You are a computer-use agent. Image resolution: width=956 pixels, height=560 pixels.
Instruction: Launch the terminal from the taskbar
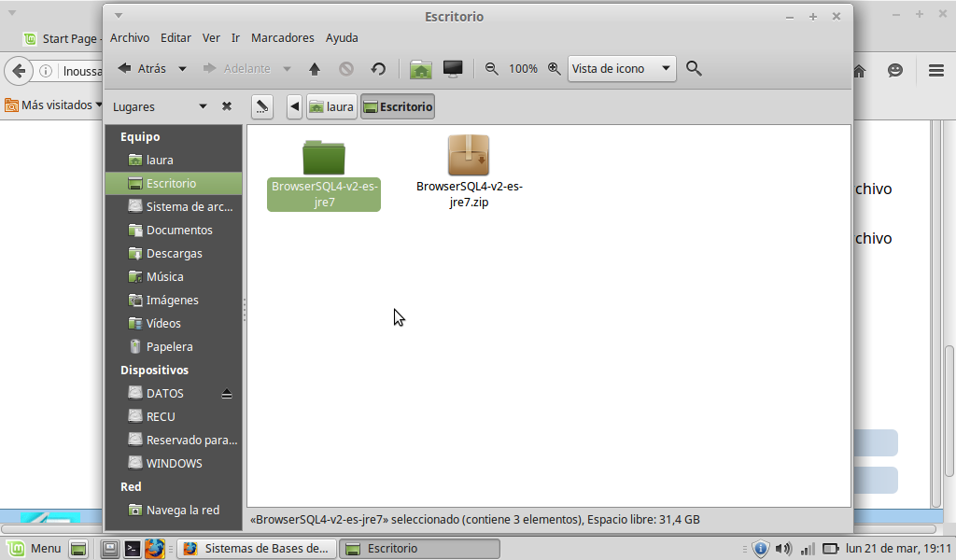pyautogui.click(x=133, y=549)
